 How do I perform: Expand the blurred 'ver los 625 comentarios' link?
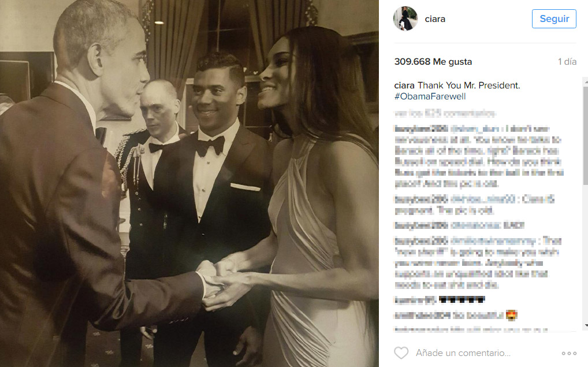[445, 113]
